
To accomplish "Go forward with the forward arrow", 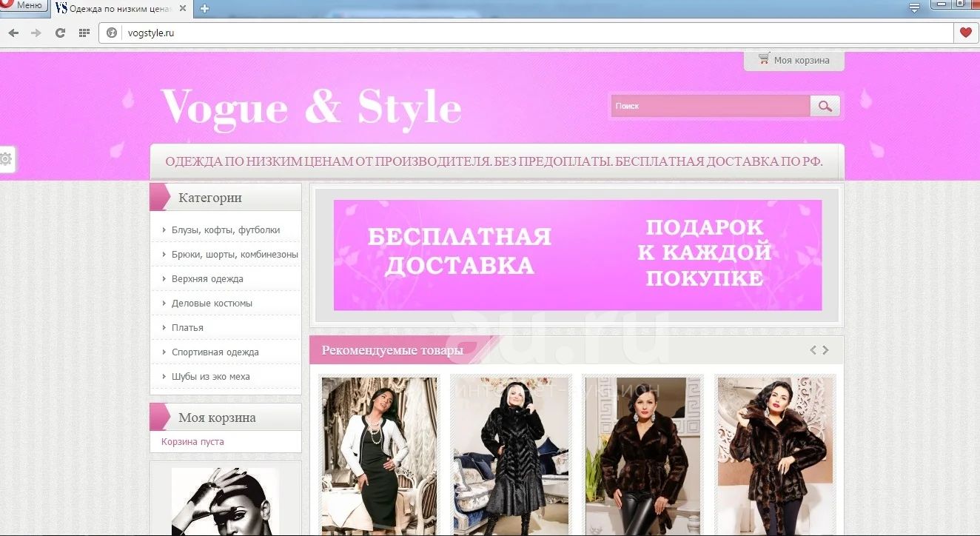I will [36, 33].
